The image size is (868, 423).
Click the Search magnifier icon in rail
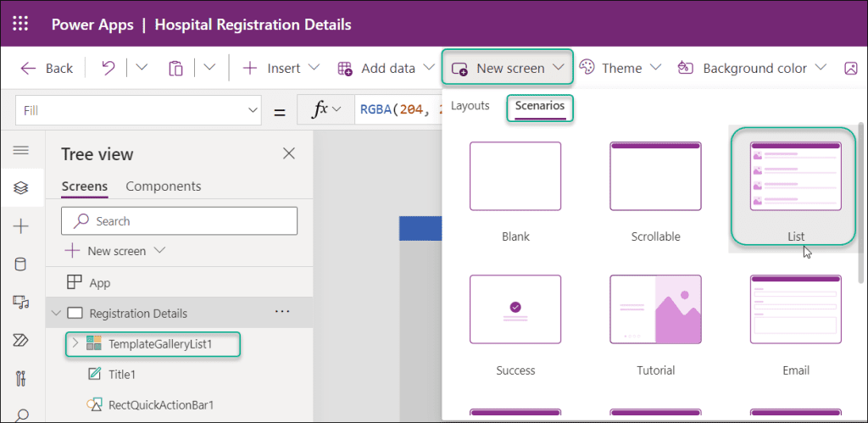pyautogui.click(x=21, y=415)
